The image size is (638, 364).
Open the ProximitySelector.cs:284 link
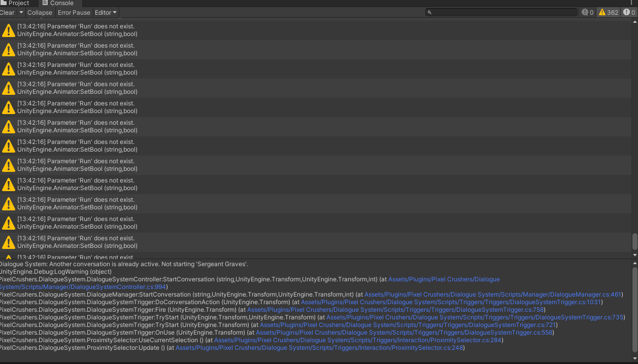coord(358,340)
